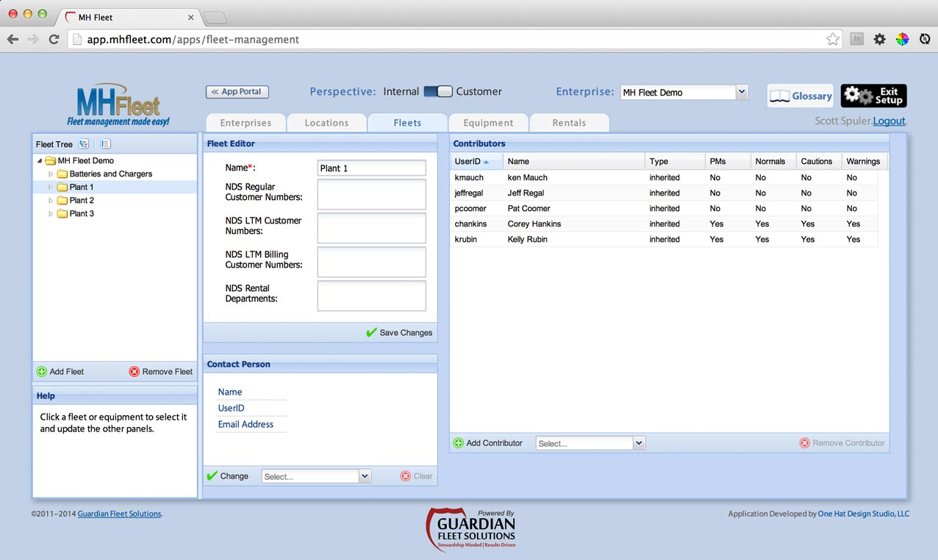The width and height of the screenshot is (938, 560).
Task: Open the One Hat Design Studio, LLC link
Action: (864, 514)
